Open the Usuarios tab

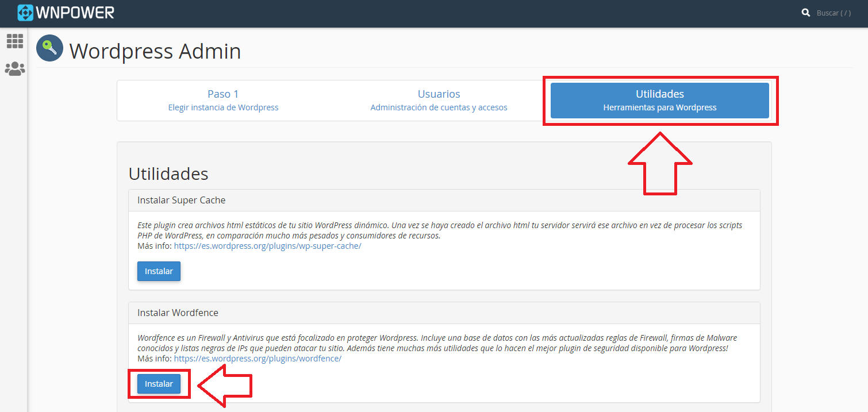click(439, 101)
